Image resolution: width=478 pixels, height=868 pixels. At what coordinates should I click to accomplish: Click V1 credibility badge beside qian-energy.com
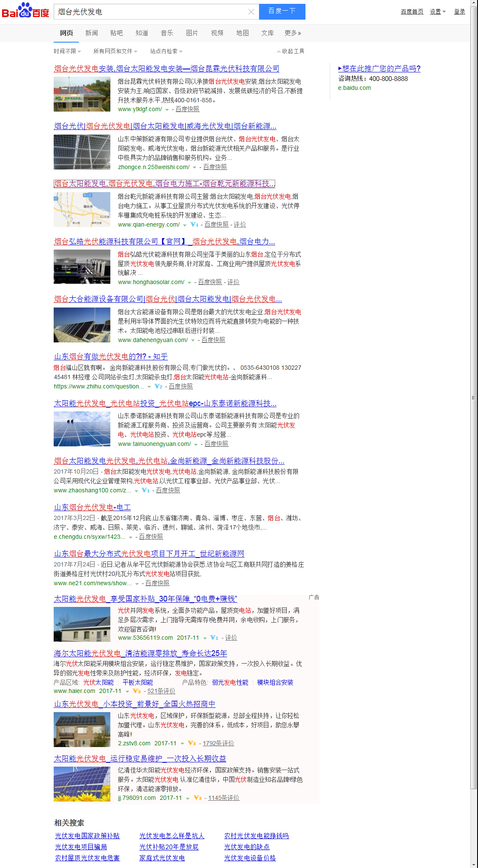194,224
